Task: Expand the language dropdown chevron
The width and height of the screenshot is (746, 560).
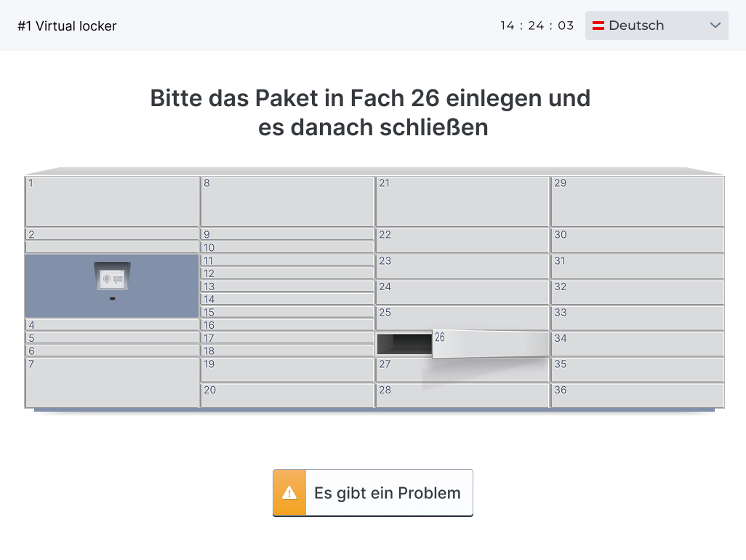Action: (715, 25)
